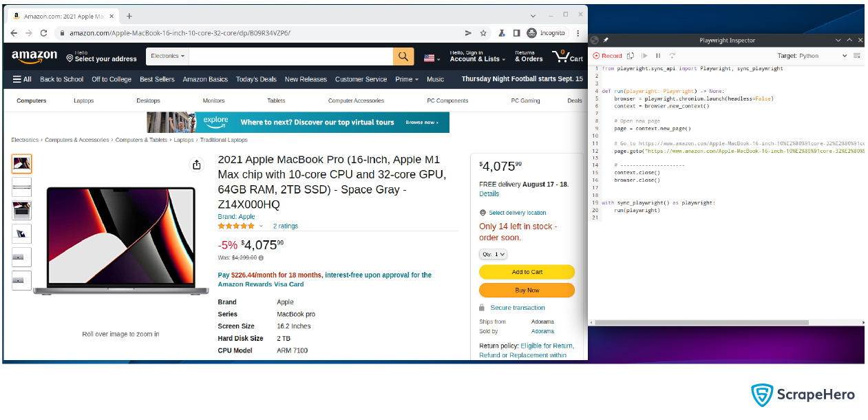
Task: Click the Resume play icon in Inspector
Action: [x=644, y=56]
